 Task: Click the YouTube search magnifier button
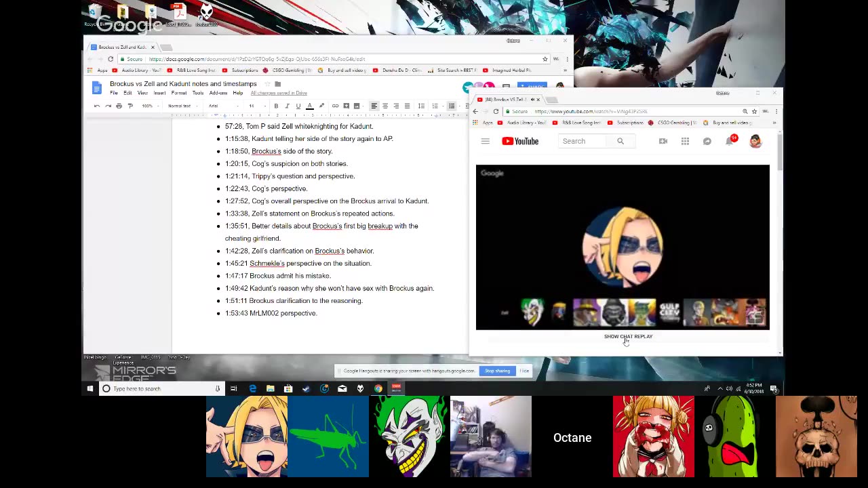click(620, 141)
